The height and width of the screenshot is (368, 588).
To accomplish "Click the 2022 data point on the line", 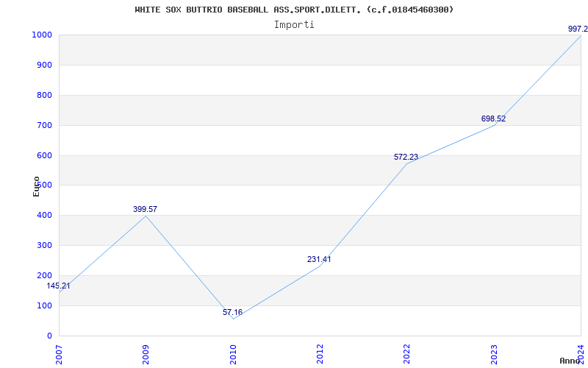I will 407,163.
